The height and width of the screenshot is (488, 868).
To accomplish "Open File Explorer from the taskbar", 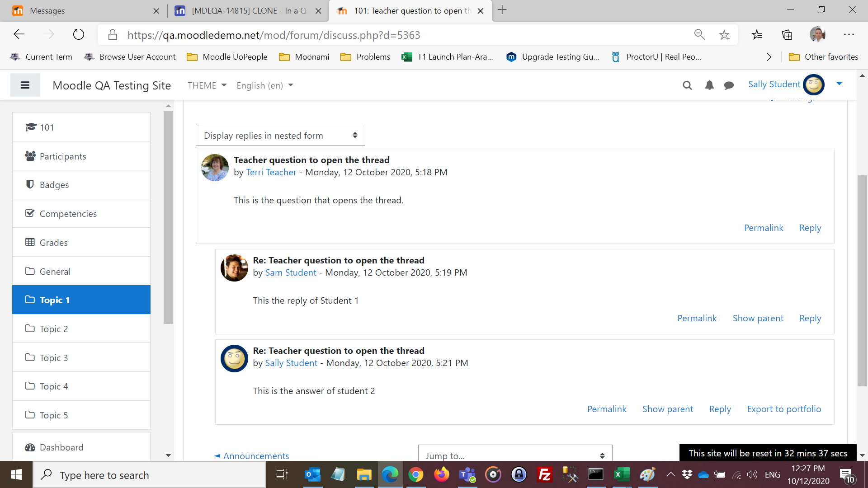I will [x=364, y=474].
